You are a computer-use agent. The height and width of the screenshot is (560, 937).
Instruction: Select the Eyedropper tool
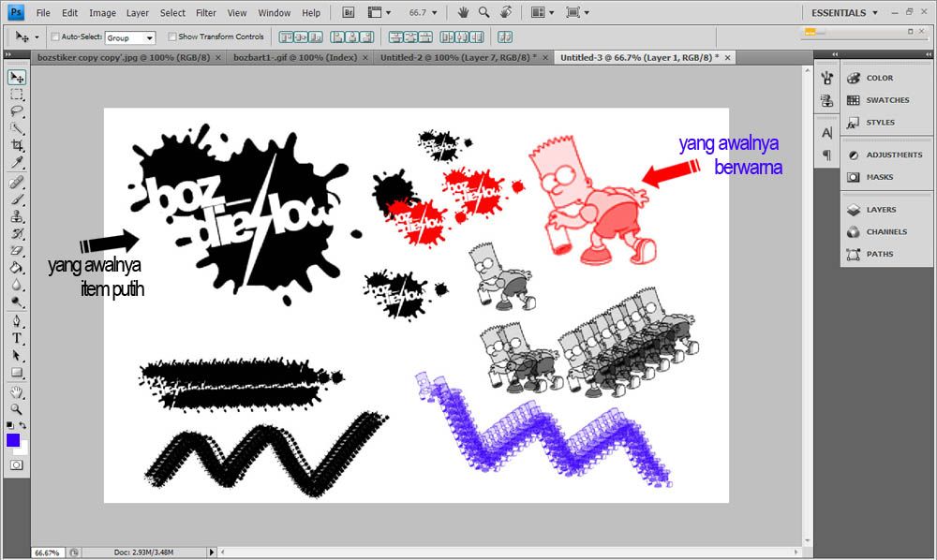point(16,163)
